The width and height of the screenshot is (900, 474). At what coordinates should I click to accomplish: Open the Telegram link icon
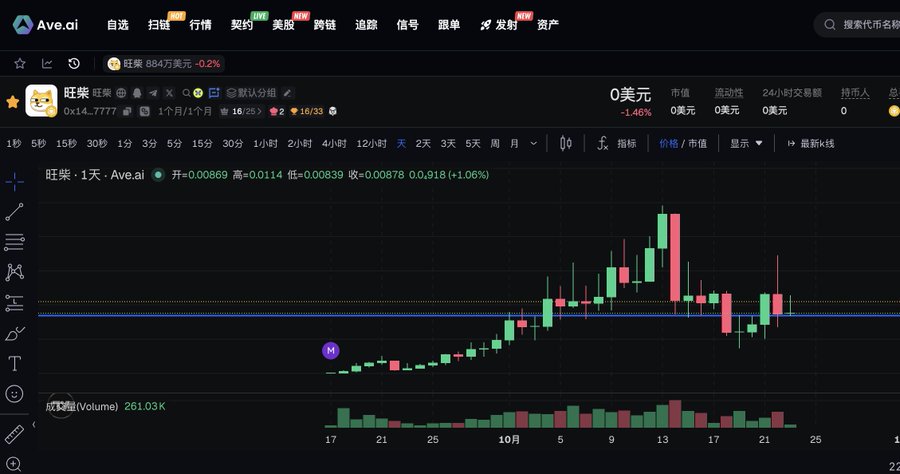click(x=153, y=92)
